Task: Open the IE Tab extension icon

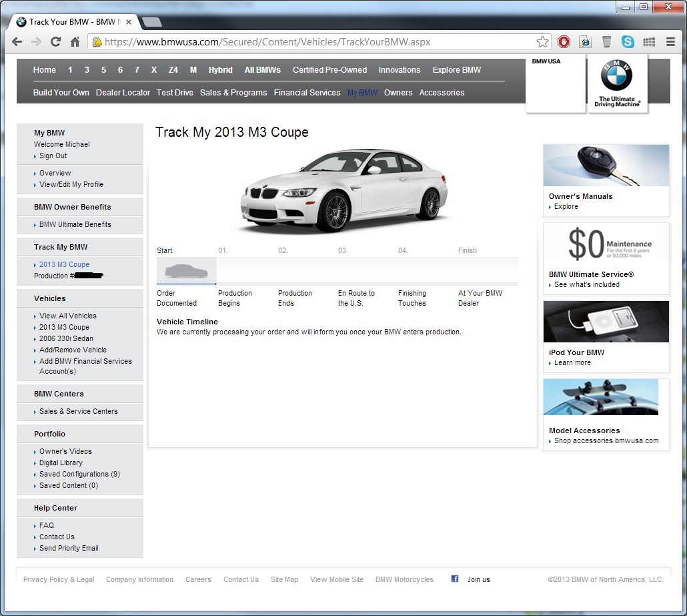Action: pyautogui.click(x=586, y=41)
